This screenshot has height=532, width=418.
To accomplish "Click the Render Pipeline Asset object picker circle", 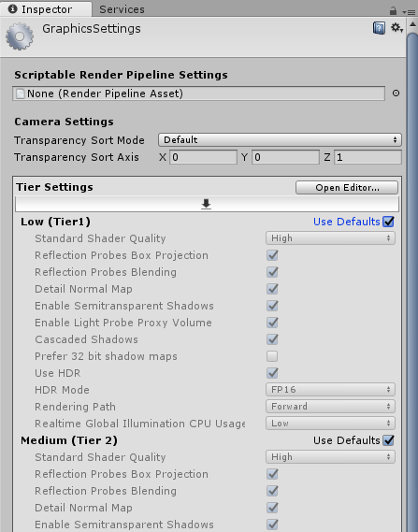I will pyautogui.click(x=396, y=93).
